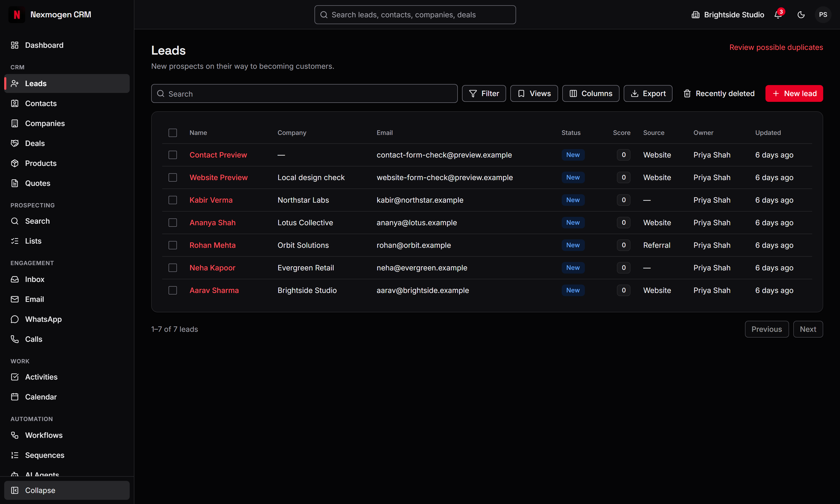840x504 pixels.
Task: Open Deals in the sidebar
Action: point(67,143)
